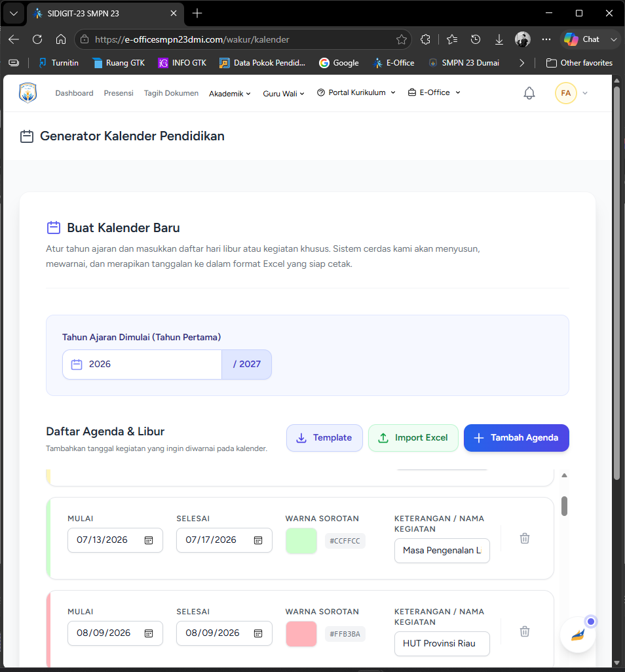Reload the page with the refresh icon
Viewport: 625px width, 672px height.
pos(37,39)
